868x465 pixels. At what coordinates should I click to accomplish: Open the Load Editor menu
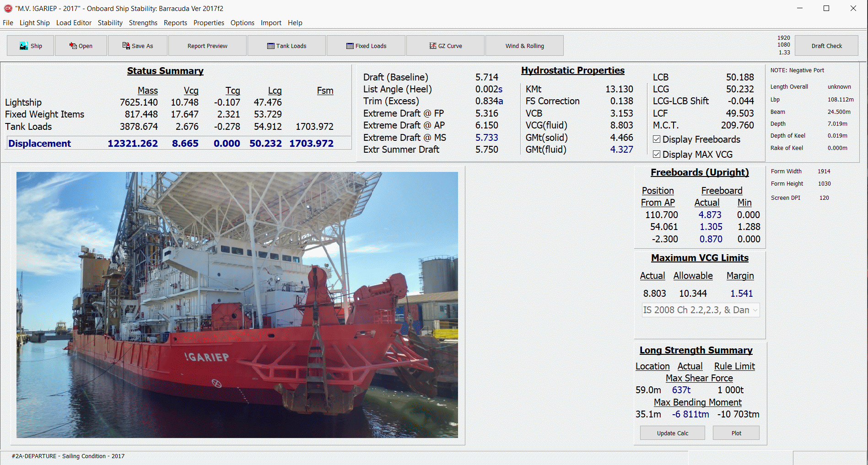point(74,23)
